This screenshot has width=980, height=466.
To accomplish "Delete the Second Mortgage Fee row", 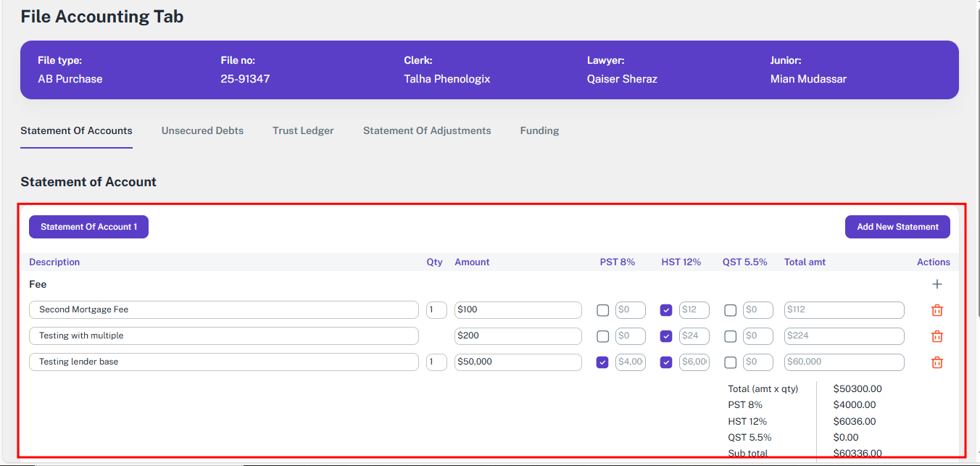I will pos(937,310).
